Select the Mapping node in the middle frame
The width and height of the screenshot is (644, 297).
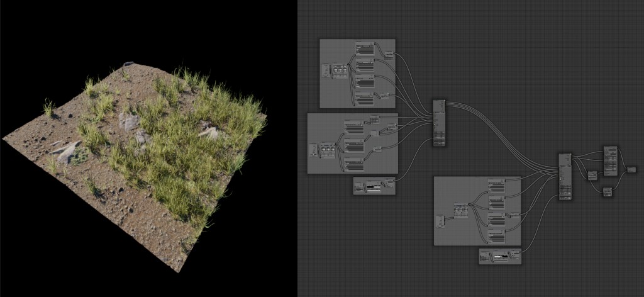328,150
